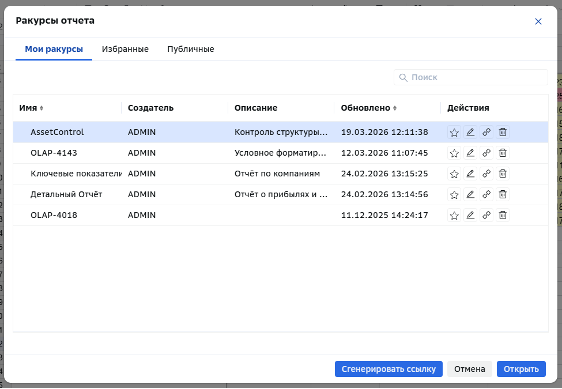Image resolution: width=562 pixels, height=389 pixels.
Task: Switch to the Публичные tab
Action: tap(191, 49)
